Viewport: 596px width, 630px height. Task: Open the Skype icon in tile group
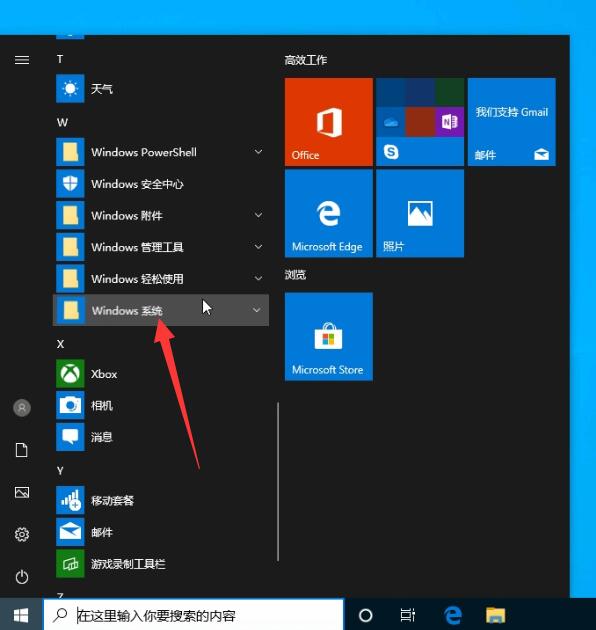(391, 152)
